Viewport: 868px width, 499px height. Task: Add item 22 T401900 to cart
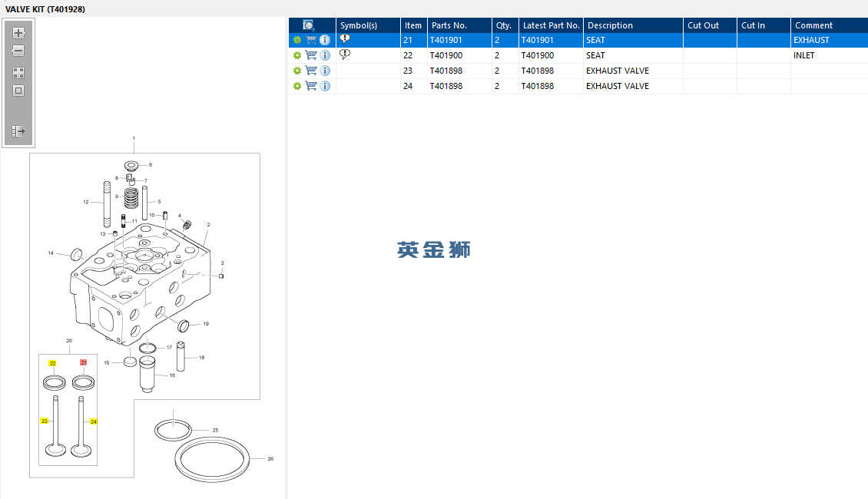311,55
